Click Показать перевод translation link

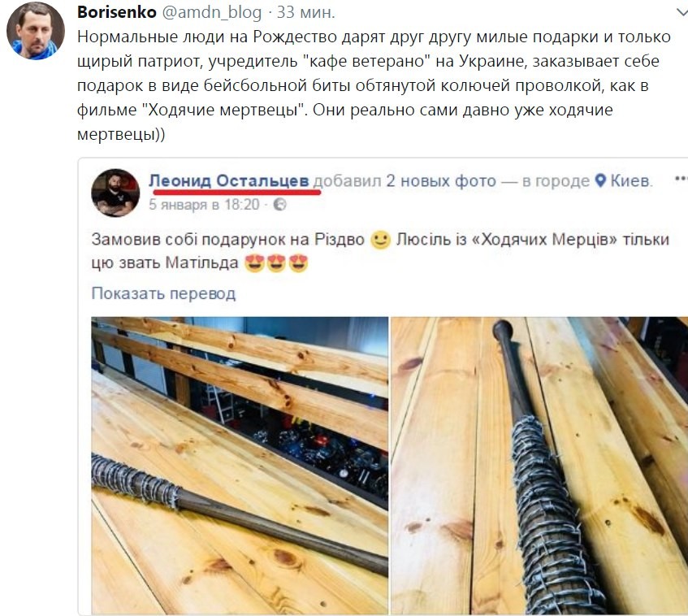click(x=163, y=293)
